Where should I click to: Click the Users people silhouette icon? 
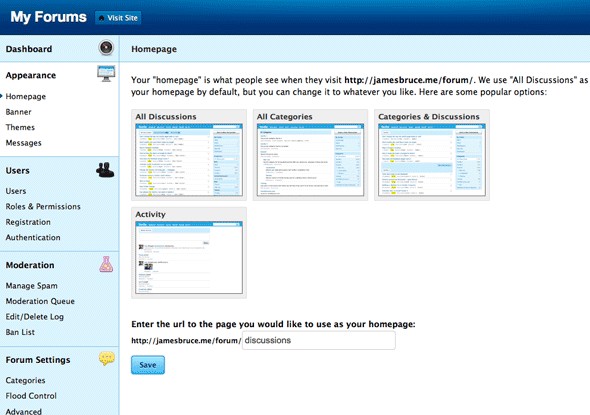click(x=105, y=170)
